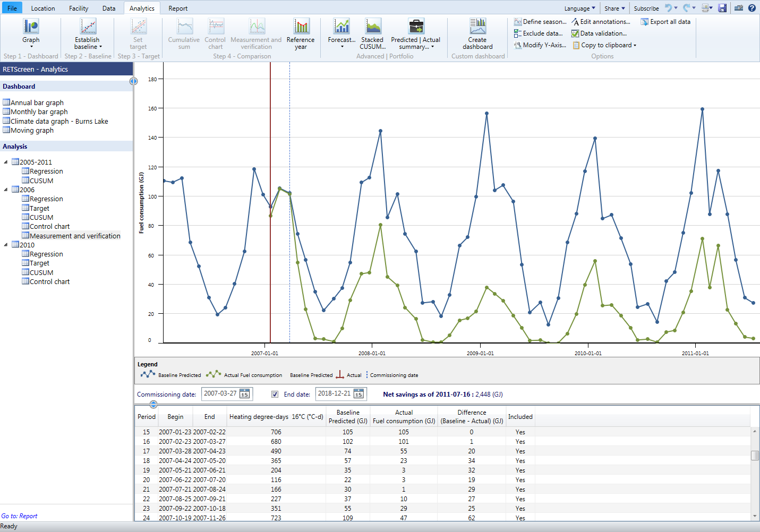Click Exclude data option
This screenshot has height=532, width=760.
(x=538, y=33)
